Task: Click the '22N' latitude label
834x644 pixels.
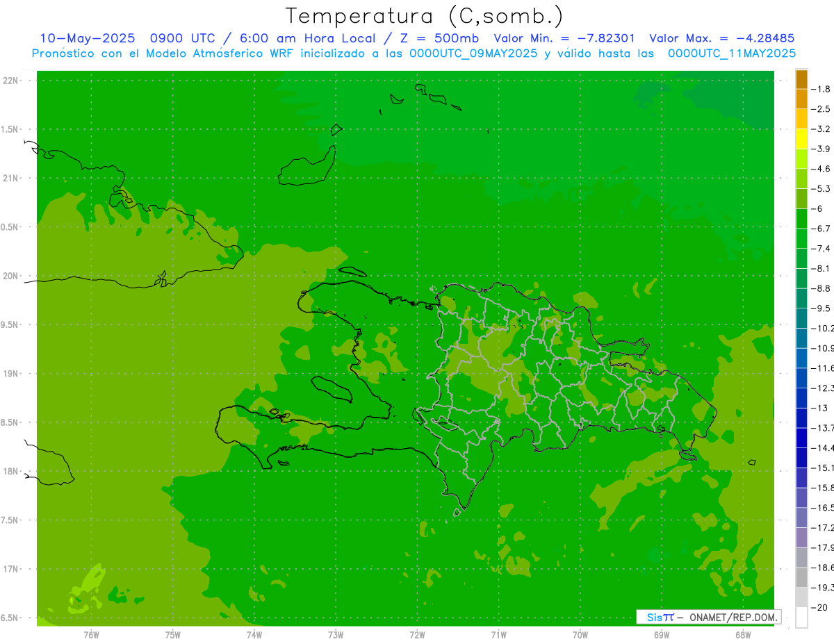Action: (x=11, y=81)
